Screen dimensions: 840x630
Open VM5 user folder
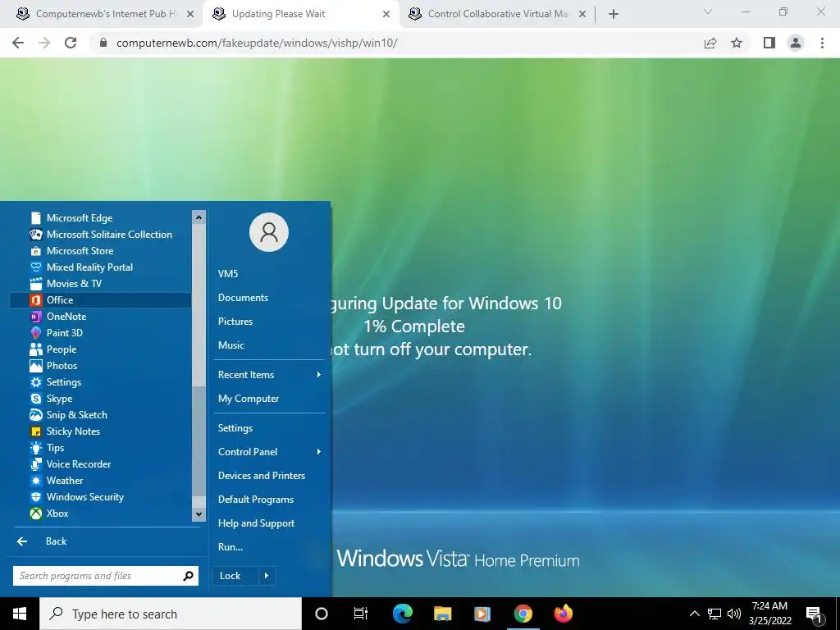pyautogui.click(x=228, y=274)
